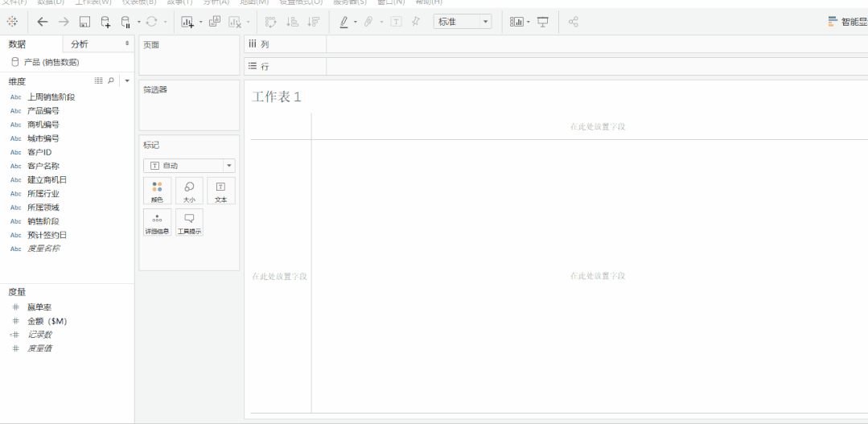Create a new worksheet icon
The width and height of the screenshot is (868, 424).
187,23
